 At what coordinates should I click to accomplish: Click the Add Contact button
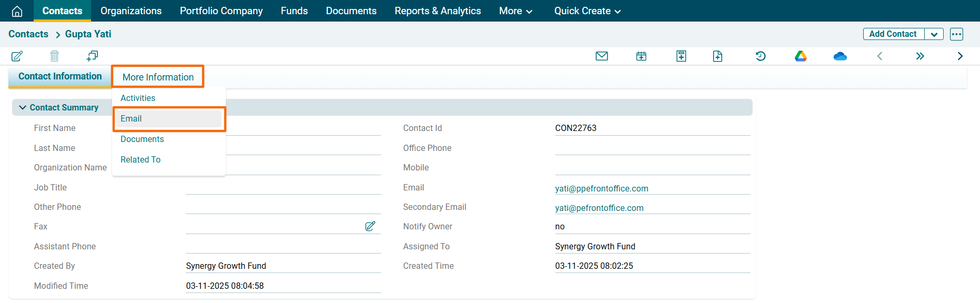pos(893,34)
